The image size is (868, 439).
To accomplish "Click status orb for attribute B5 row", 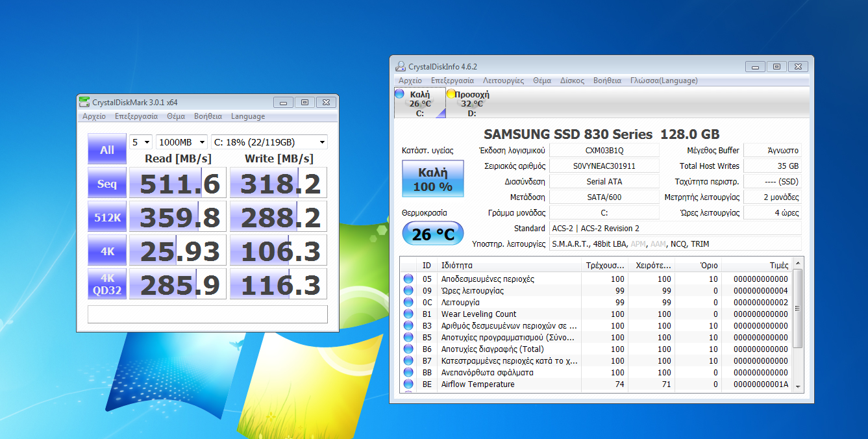I will click(x=408, y=337).
